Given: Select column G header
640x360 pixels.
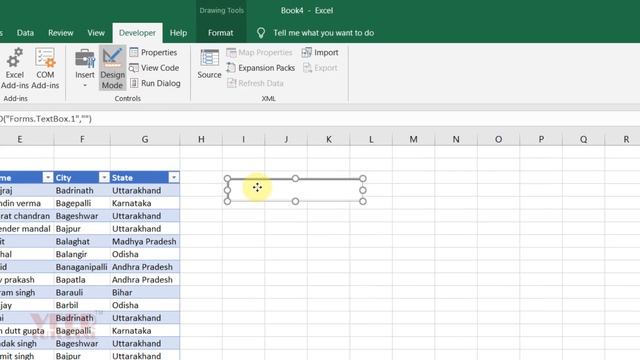Looking at the screenshot, I should (145, 140).
